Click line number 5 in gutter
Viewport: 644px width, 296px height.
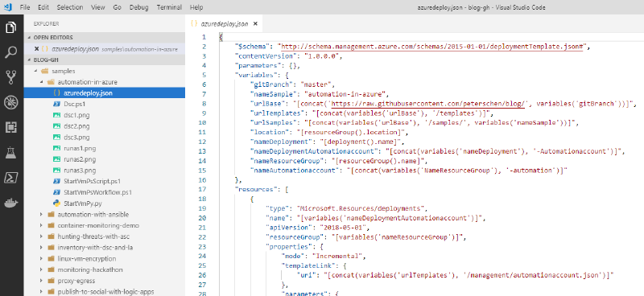204,75
